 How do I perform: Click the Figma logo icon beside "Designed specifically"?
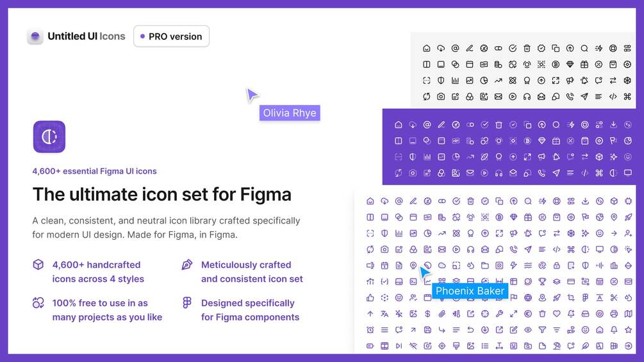pos(187,303)
